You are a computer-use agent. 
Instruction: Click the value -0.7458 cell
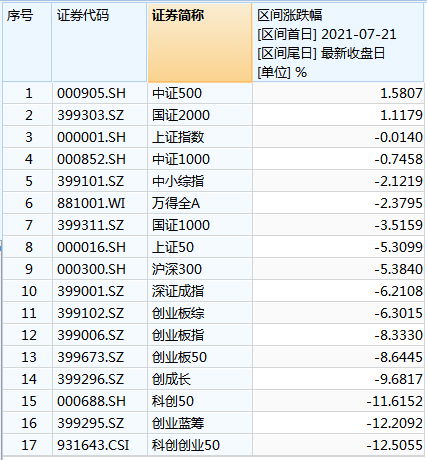(x=338, y=159)
